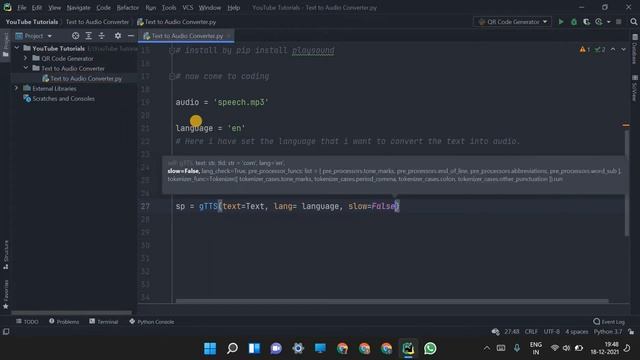Click the volume speaker tray icon
The height and width of the screenshot is (360, 640).
(567, 348)
